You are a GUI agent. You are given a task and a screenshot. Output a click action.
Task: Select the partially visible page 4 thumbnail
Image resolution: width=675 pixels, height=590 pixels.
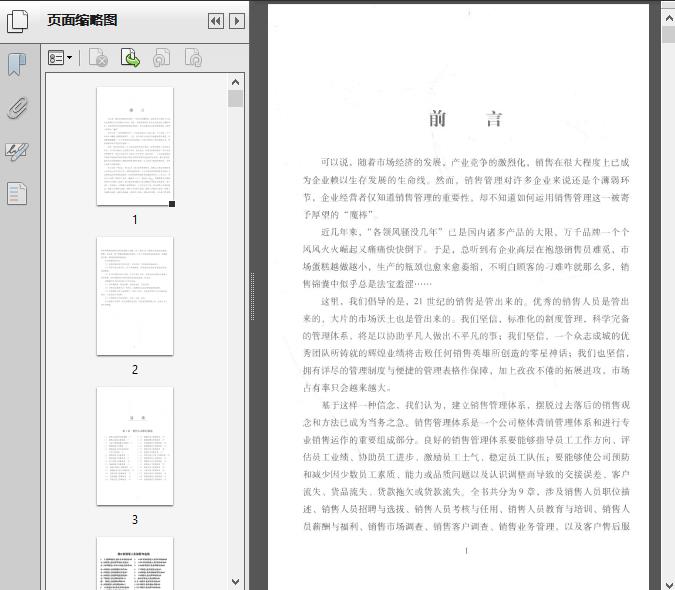coord(135,563)
